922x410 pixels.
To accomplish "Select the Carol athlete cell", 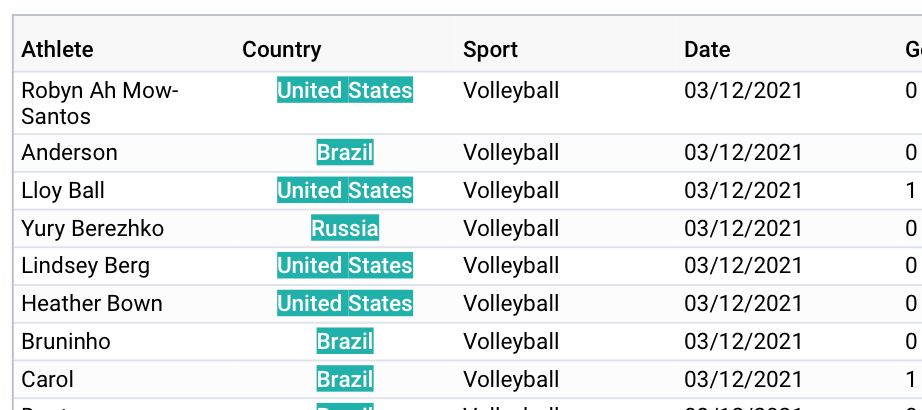I will tap(123, 379).
